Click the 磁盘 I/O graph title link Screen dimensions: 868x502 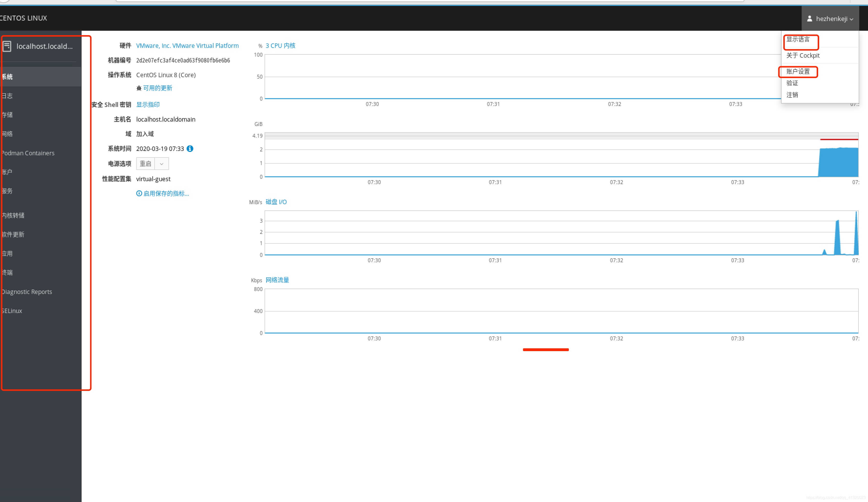coord(276,202)
